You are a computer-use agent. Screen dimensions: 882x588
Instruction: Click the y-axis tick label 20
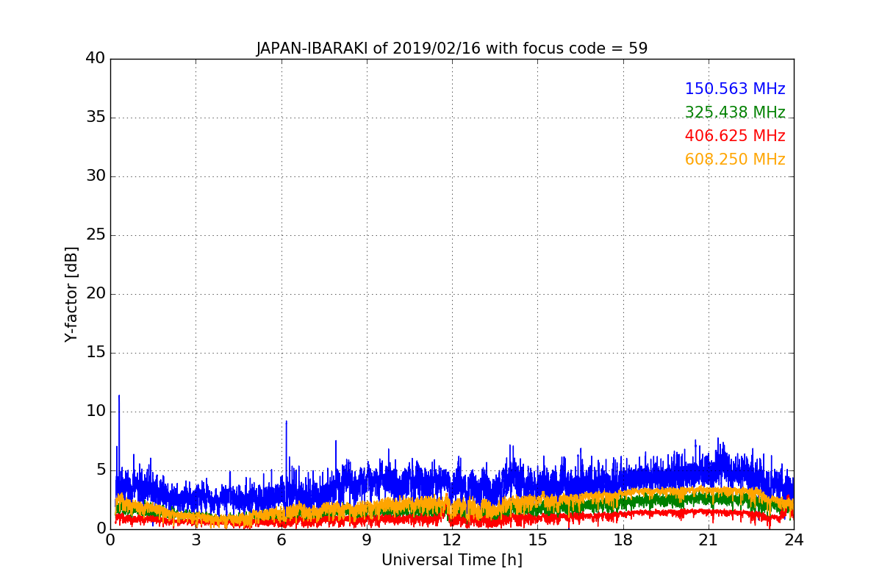pyautogui.click(x=95, y=293)
